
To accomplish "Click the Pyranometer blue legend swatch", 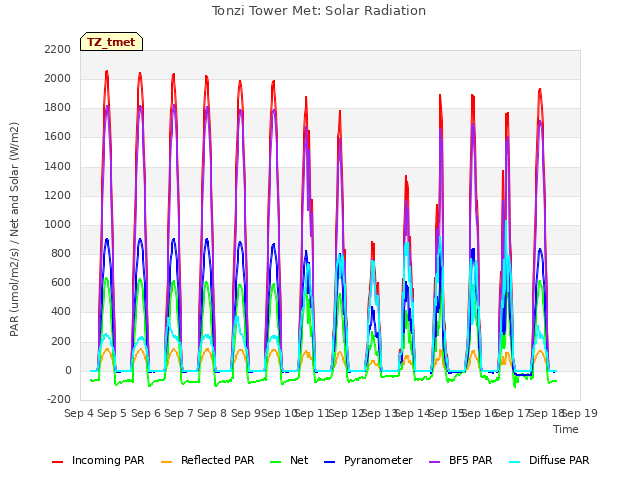I will click(329, 462).
